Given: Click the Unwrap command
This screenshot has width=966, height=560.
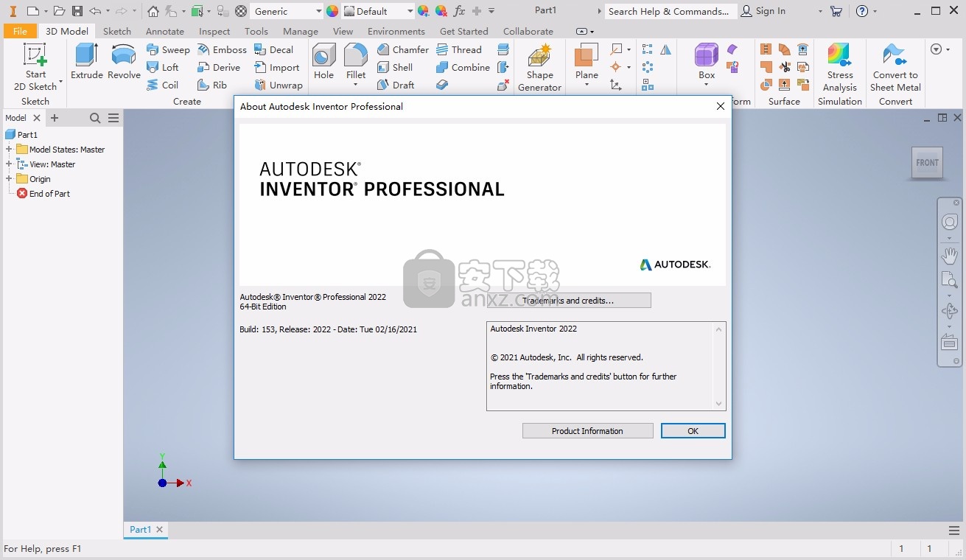Looking at the screenshot, I should 279,85.
